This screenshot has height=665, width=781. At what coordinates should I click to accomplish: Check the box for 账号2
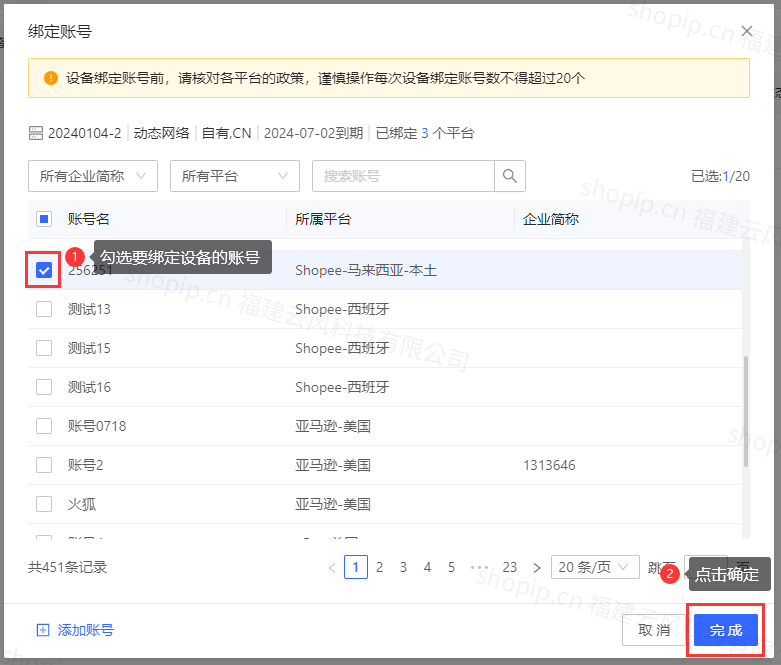pyautogui.click(x=44, y=465)
